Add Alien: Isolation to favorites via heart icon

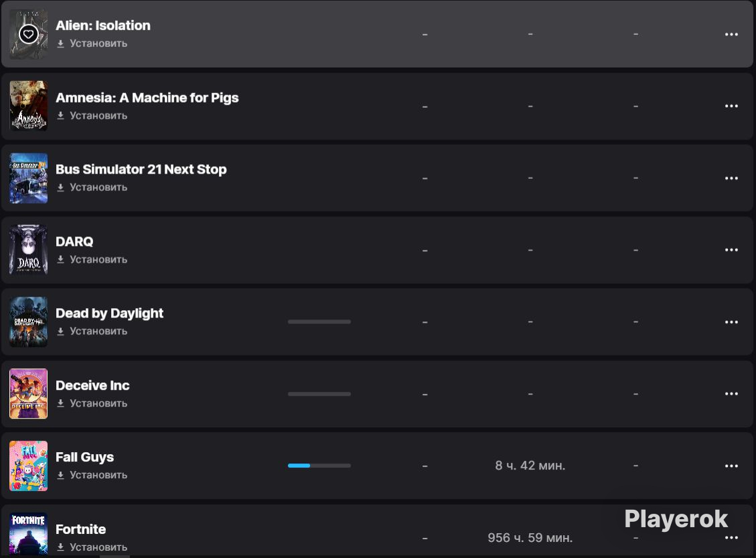coord(28,34)
